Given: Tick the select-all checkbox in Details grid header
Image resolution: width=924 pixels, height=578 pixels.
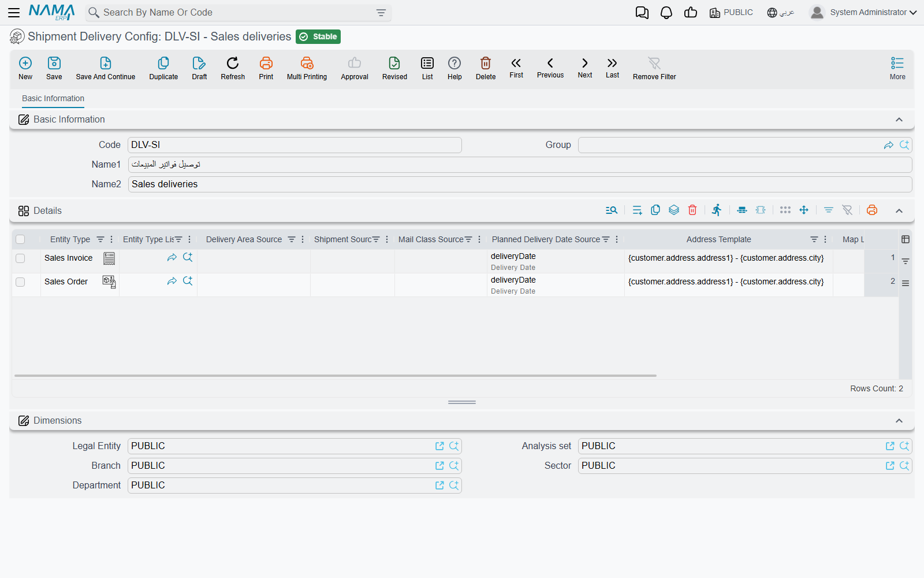Looking at the screenshot, I should pos(20,239).
